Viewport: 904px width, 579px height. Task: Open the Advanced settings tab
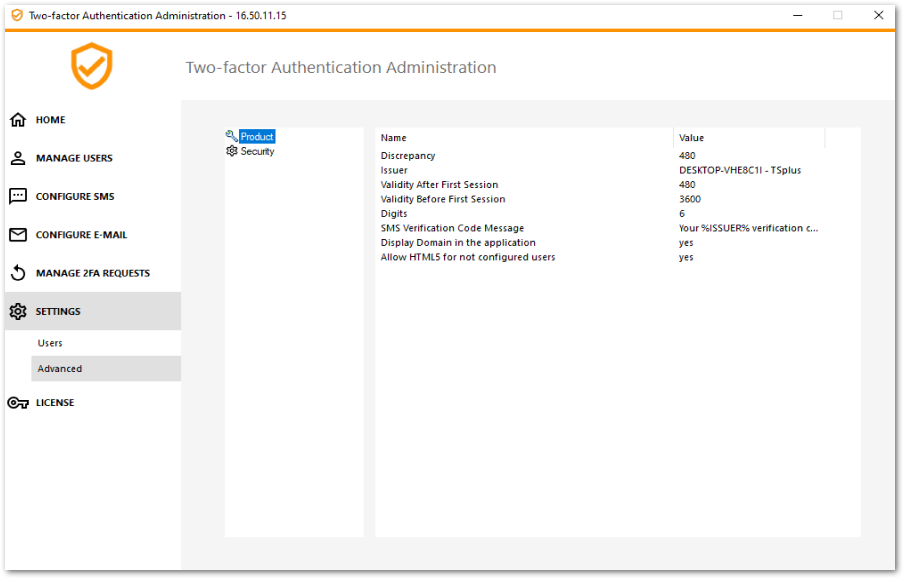[60, 368]
